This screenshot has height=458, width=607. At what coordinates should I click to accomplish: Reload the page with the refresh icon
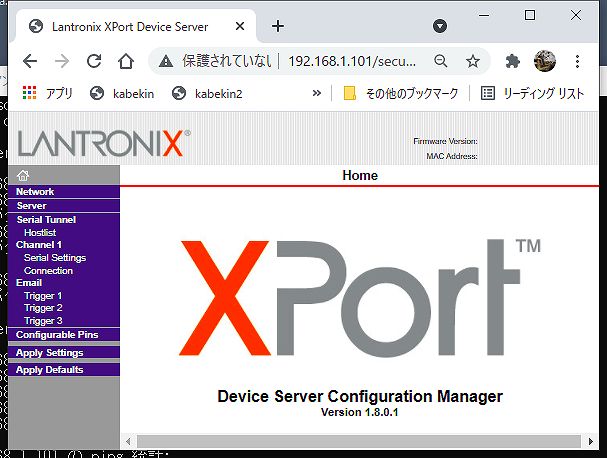click(94, 61)
